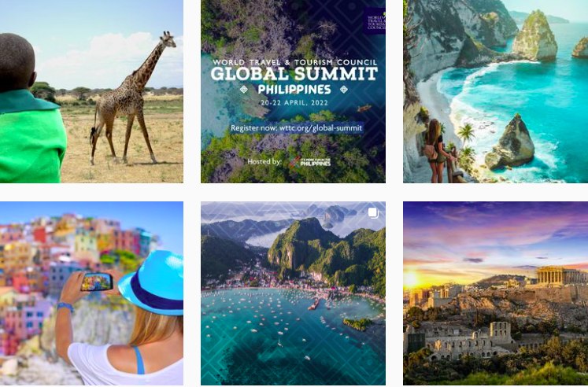
Task: Open the turquoise cliffside beach photo post
Action: 495,91
